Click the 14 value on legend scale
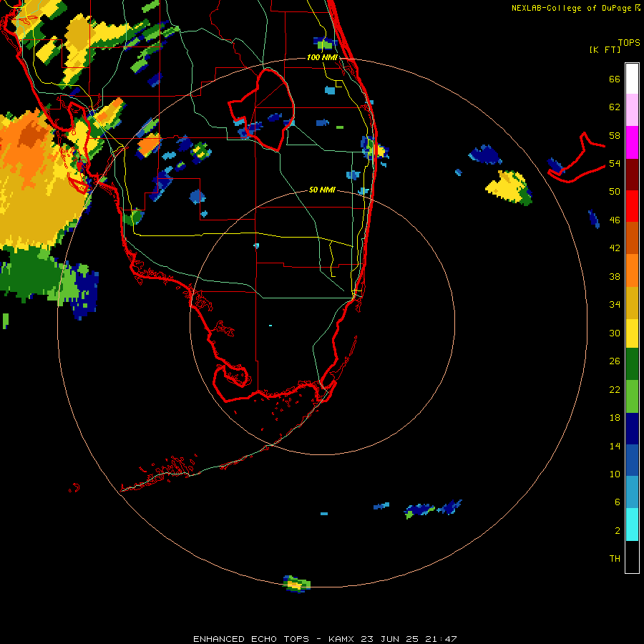Image resolution: width=644 pixels, height=644 pixels. [615, 446]
